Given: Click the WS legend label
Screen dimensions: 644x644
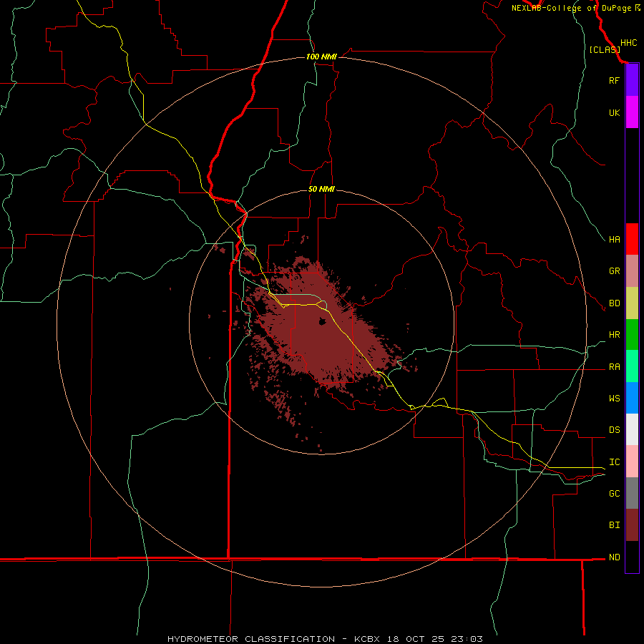Looking at the screenshot, I should (614, 398).
